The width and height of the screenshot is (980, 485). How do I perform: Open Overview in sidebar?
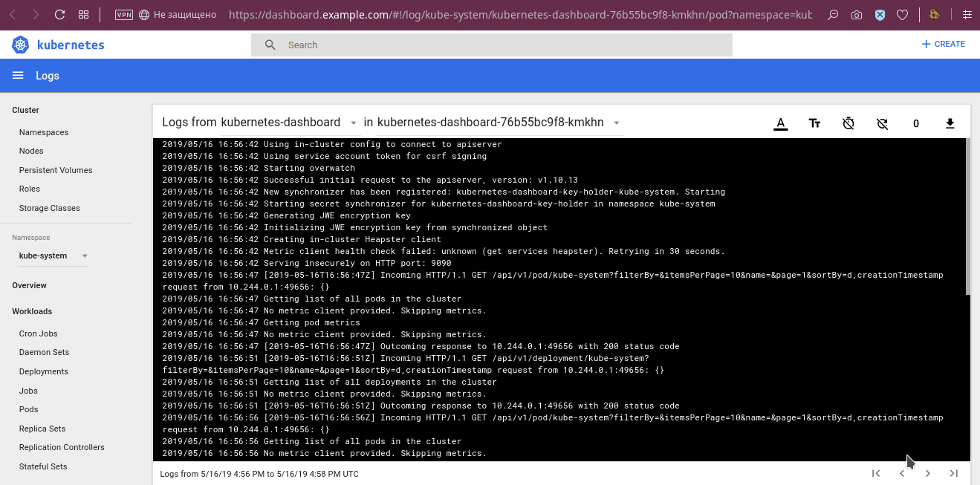(x=29, y=285)
